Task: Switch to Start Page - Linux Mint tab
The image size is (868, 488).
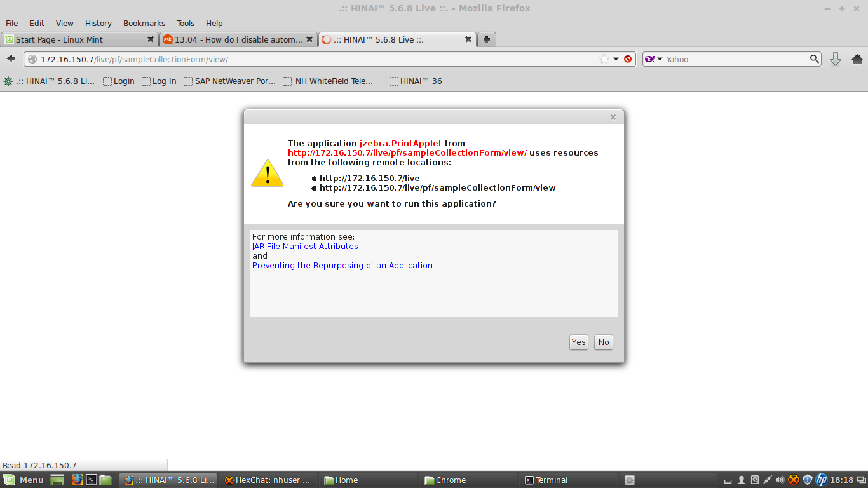Action: point(79,39)
